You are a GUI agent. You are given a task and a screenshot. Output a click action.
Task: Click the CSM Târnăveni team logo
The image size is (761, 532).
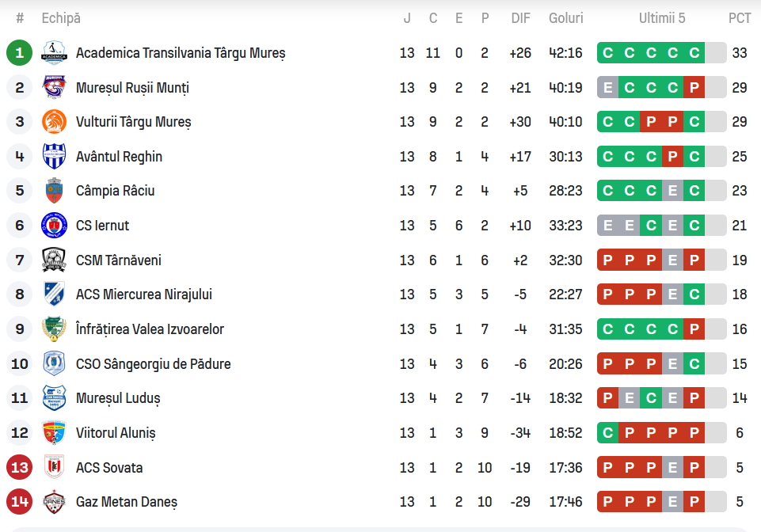point(54,260)
